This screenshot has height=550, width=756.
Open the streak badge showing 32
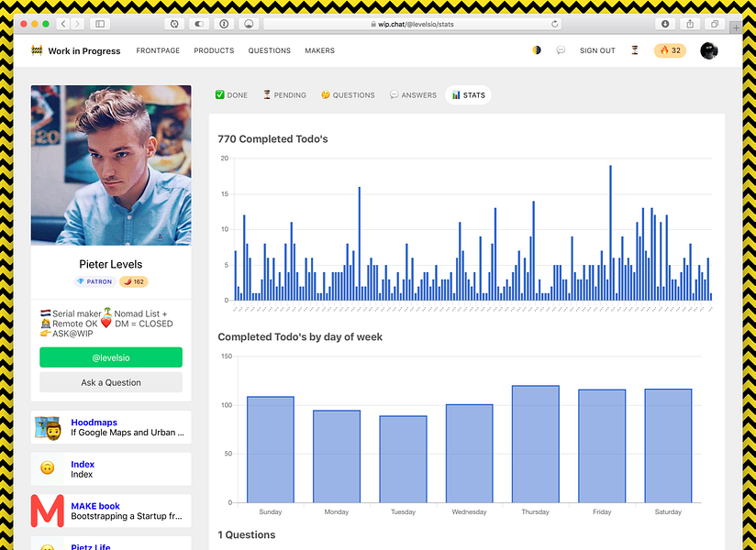click(670, 50)
